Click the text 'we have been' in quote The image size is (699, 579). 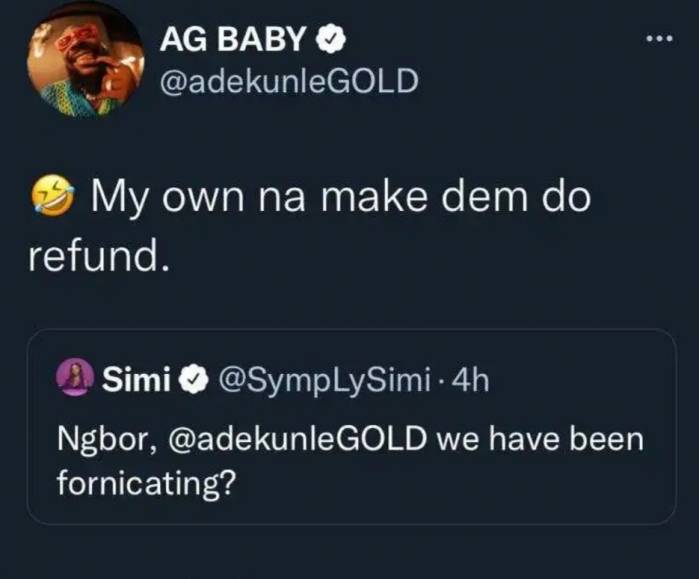pos(541,439)
